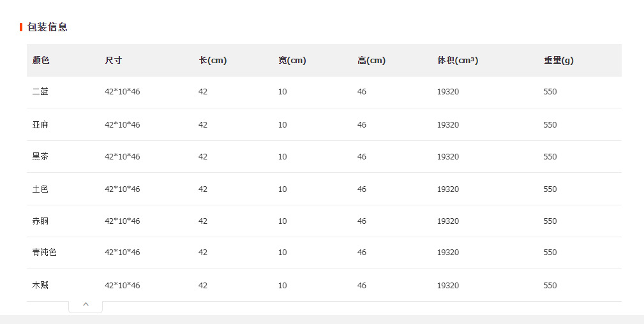Viewport: 644px width, 324px height.
Task: Collapse the packaging table with the up chevron
Action: tap(86, 305)
